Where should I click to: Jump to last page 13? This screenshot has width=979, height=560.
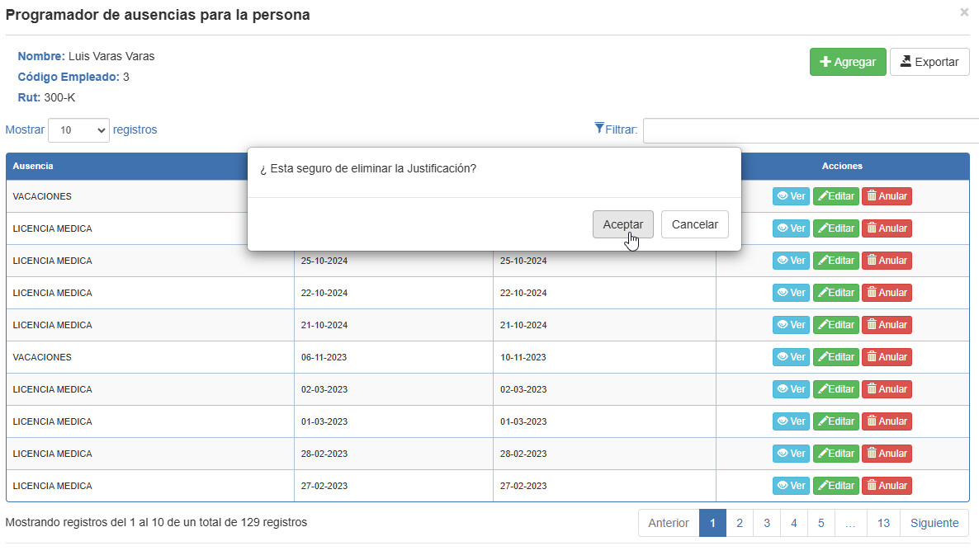point(883,523)
